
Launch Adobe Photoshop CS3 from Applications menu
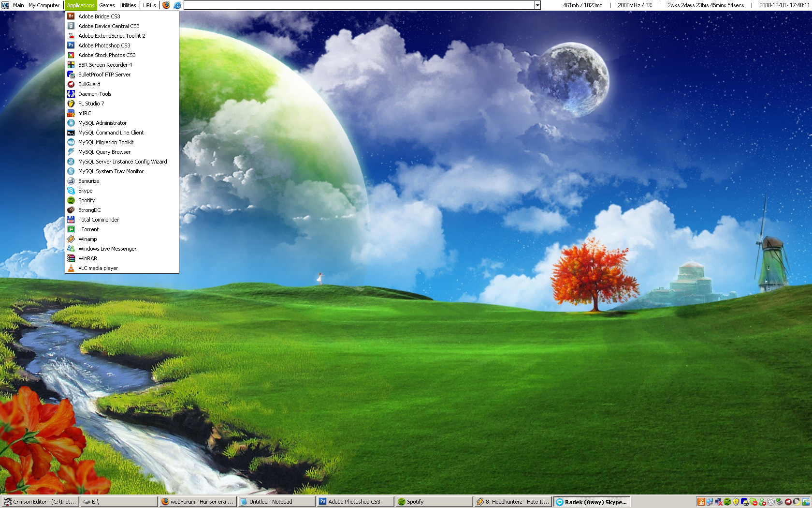click(x=122, y=45)
